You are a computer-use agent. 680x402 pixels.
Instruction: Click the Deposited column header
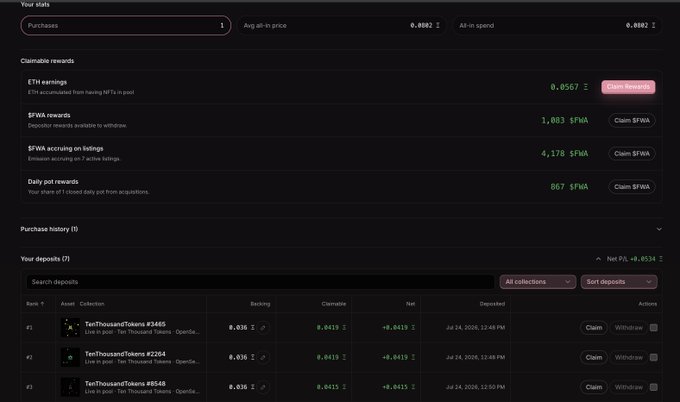[492, 304]
